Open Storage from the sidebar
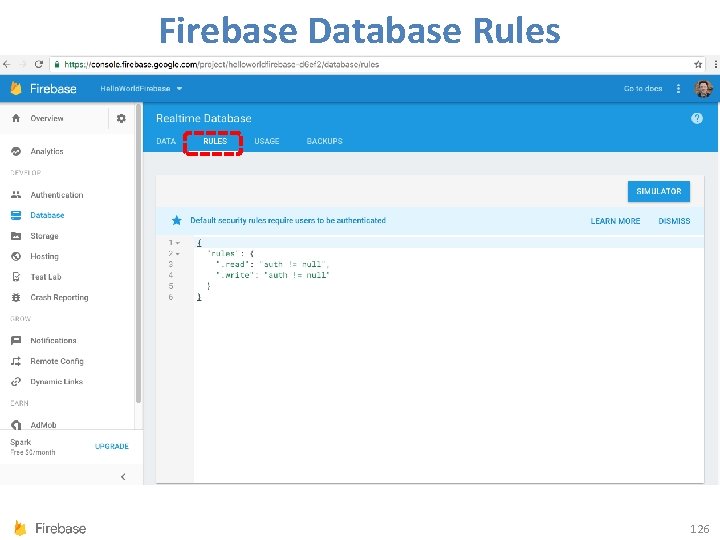This screenshot has height=540, width=720. pos(44,236)
